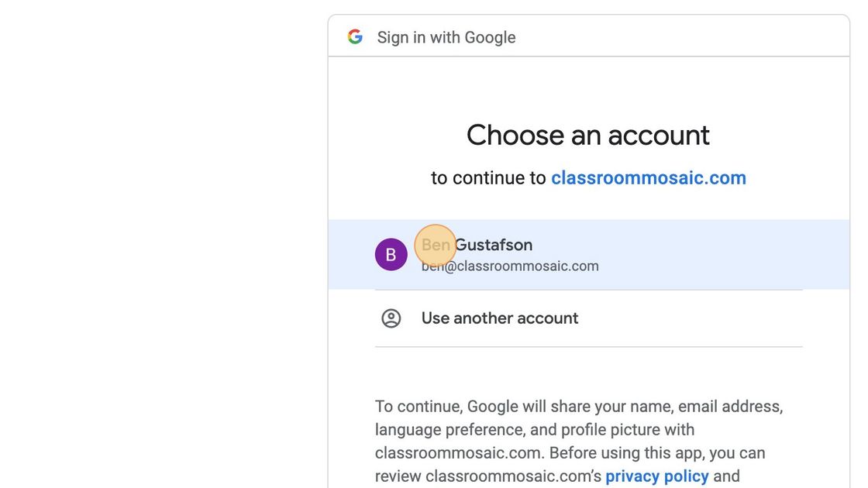Click the word "Gustafson" in the account row
The image size is (868, 488).
pyautogui.click(x=494, y=246)
